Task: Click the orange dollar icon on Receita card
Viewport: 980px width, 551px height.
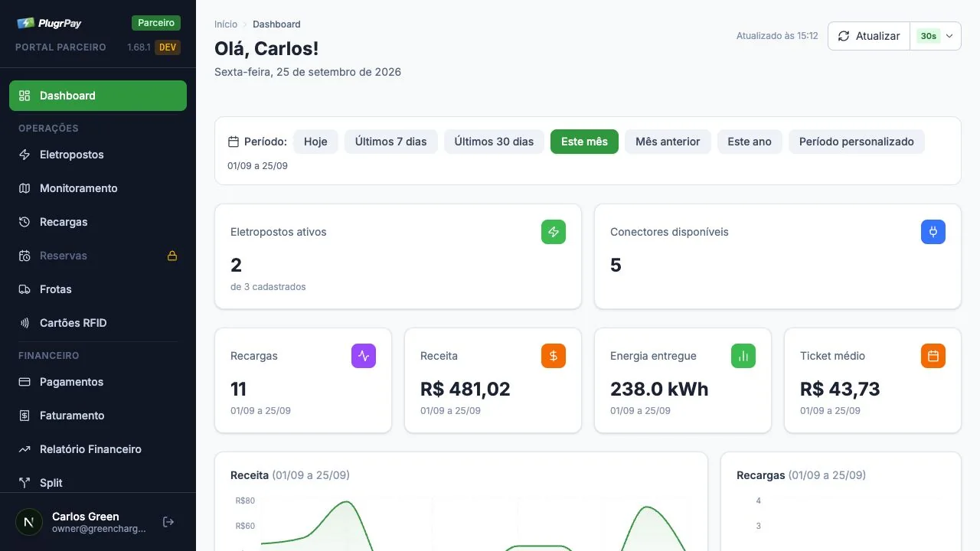Action: point(554,356)
